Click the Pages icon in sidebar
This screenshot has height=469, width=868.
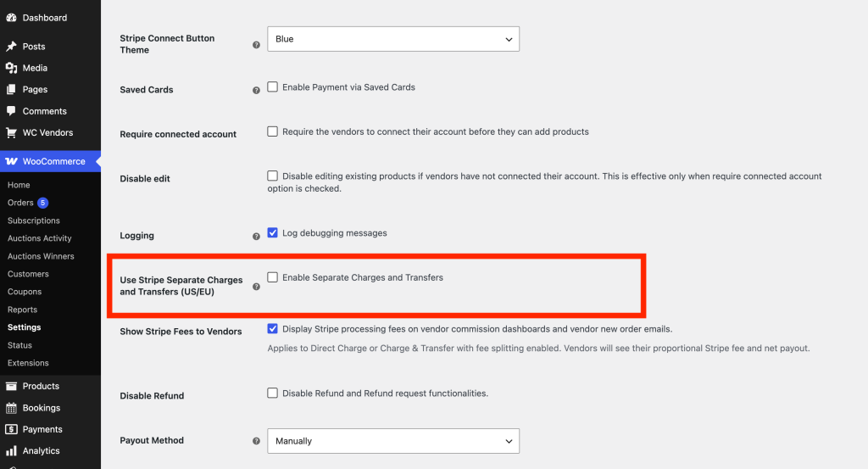tap(11, 90)
